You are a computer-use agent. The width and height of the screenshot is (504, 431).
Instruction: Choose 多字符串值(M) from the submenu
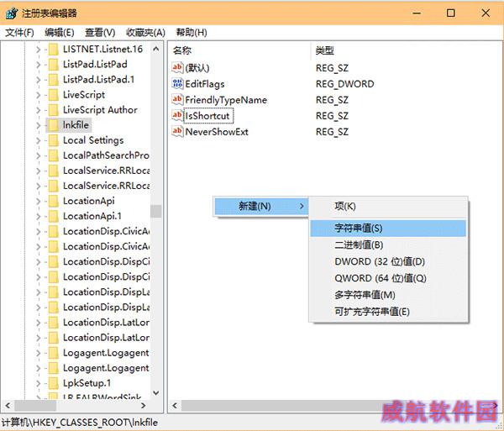pos(388,295)
